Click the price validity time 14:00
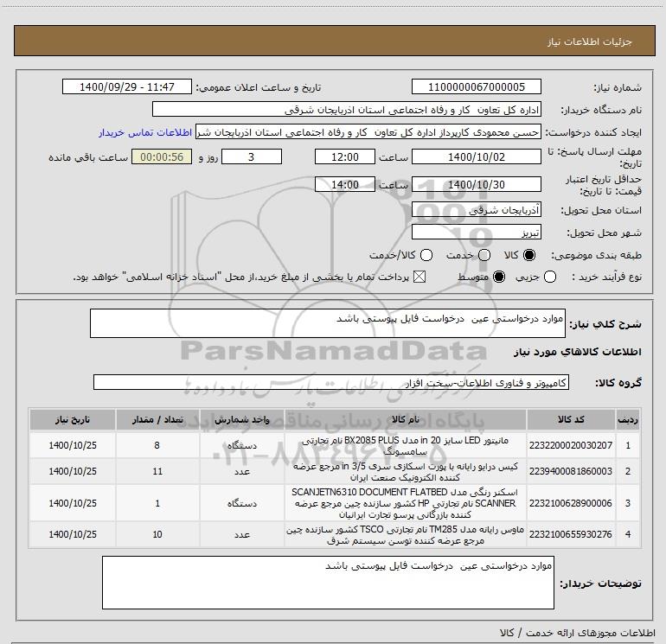 click(345, 185)
